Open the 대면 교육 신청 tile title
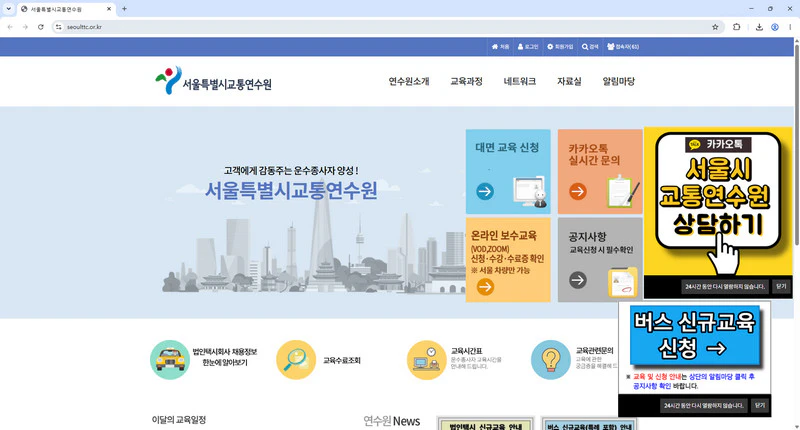Viewport: 800px width, 430px height. [x=507, y=147]
